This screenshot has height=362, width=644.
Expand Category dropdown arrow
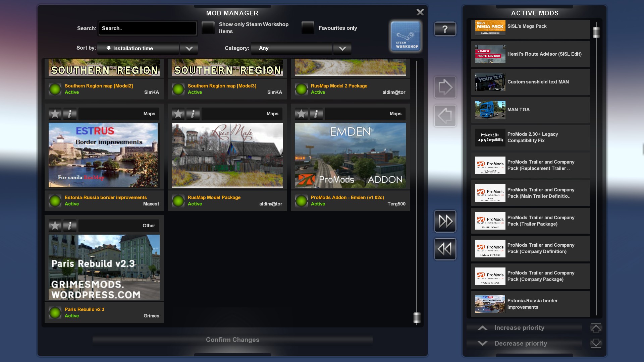342,48
